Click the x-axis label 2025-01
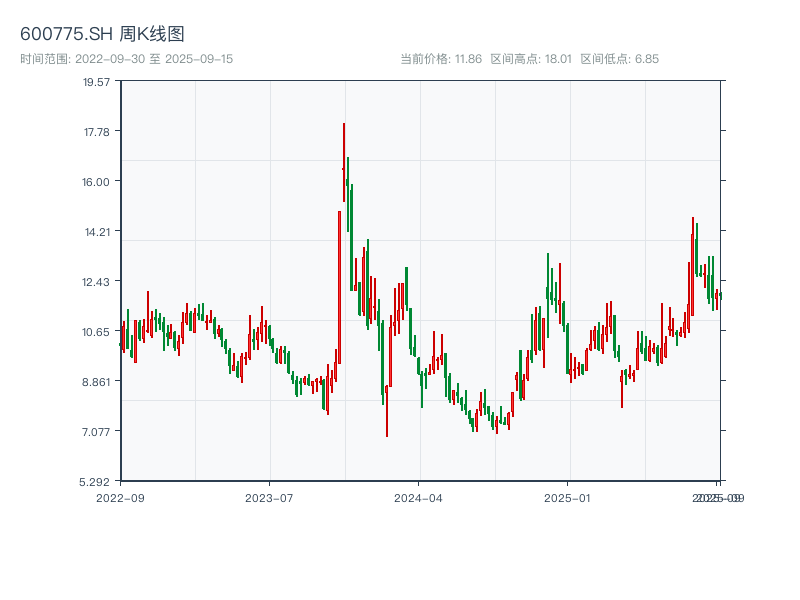This screenshot has height=600, width=800. [x=567, y=498]
